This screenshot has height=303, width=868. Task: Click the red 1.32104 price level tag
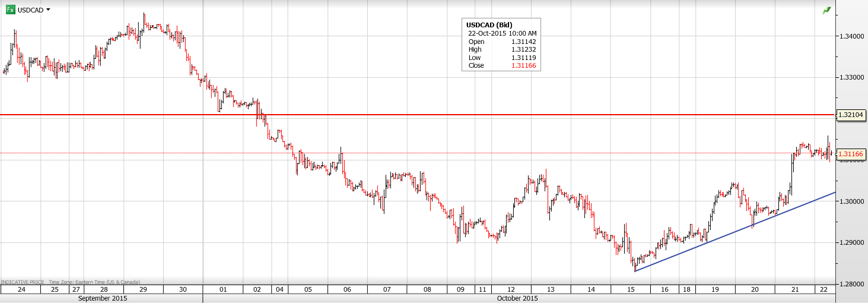(851, 115)
